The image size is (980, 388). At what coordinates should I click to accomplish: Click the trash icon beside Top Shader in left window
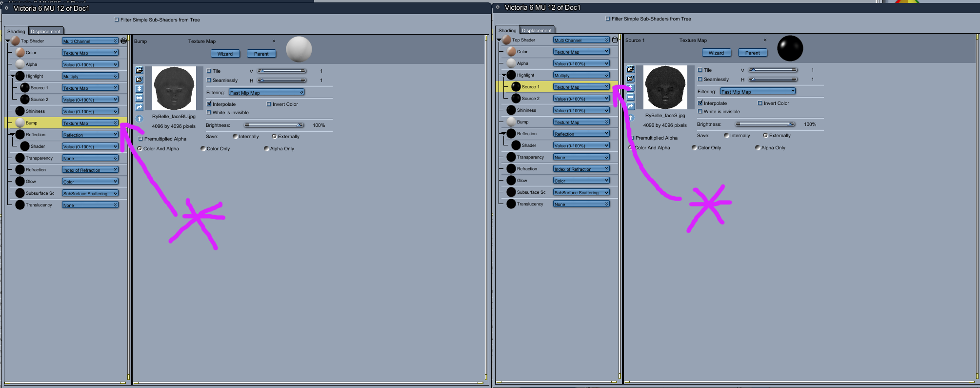[x=124, y=41]
